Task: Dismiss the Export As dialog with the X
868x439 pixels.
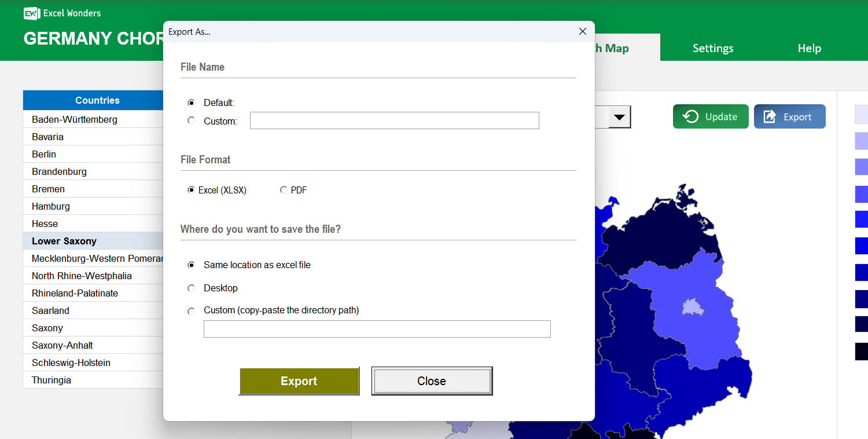Action: coord(583,31)
